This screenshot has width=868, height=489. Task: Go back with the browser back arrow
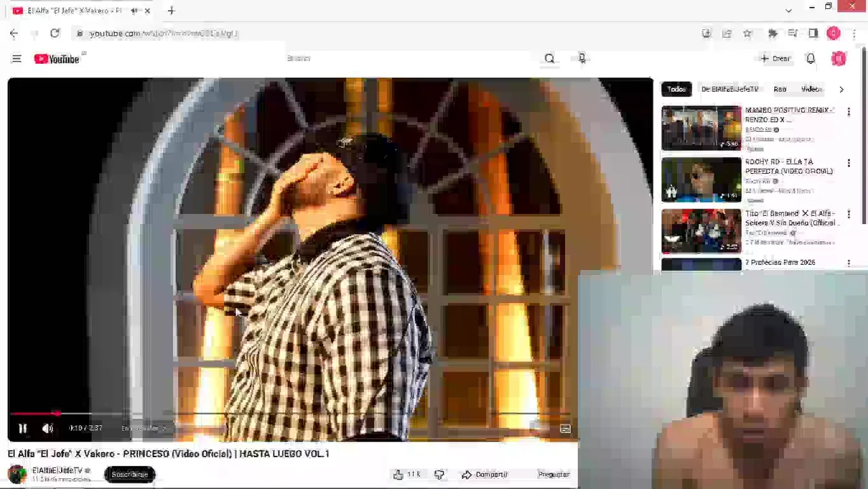pyautogui.click(x=14, y=33)
